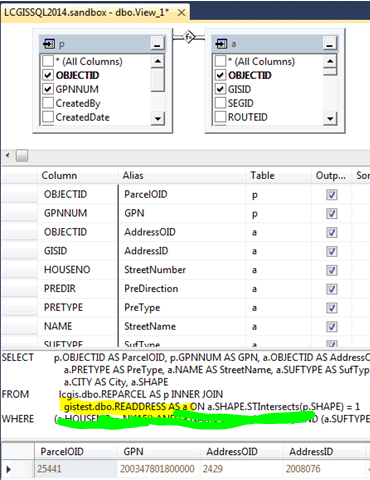Click lcgis.dbo.REPARCEL in the SQL text
The image size is (370, 480).
103,394
